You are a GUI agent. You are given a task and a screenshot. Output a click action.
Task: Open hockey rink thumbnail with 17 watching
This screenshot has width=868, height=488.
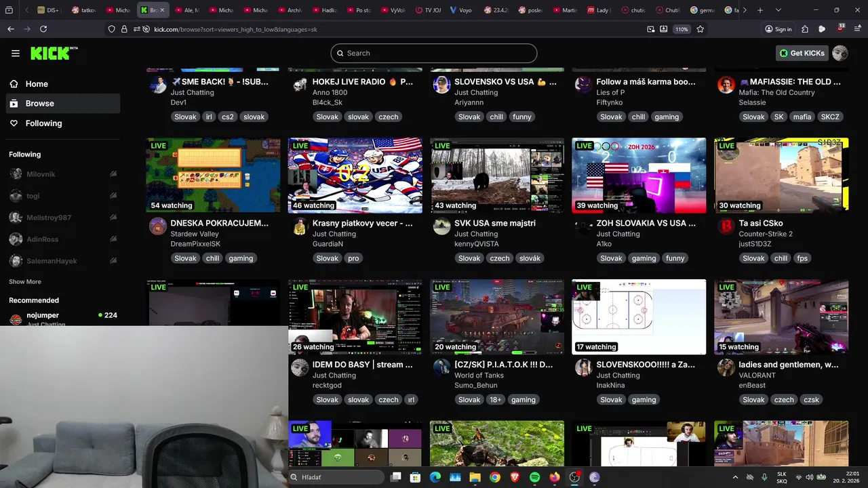click(639, 317)
